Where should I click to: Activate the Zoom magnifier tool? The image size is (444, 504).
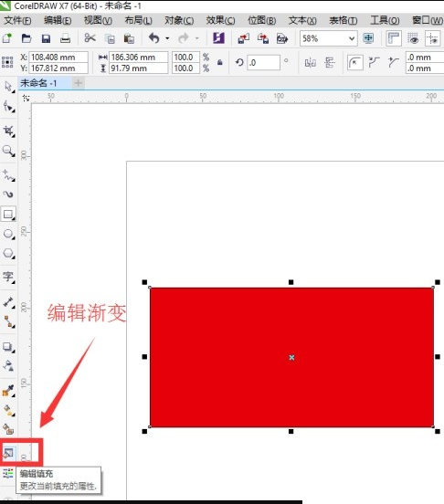pos(8,151)
